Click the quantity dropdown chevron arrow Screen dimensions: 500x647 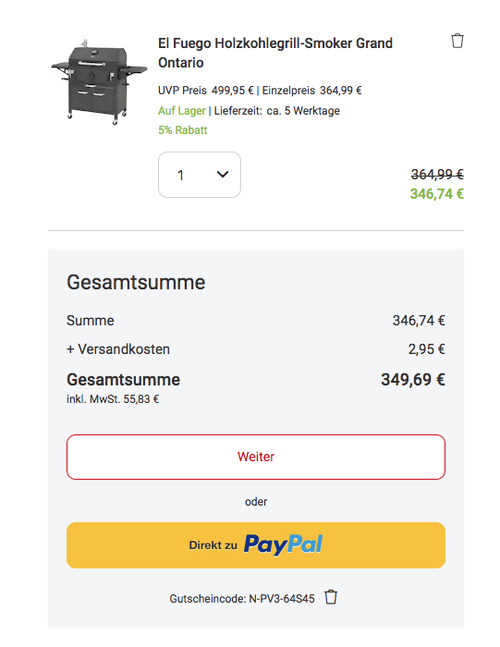(x=222, y=175)
